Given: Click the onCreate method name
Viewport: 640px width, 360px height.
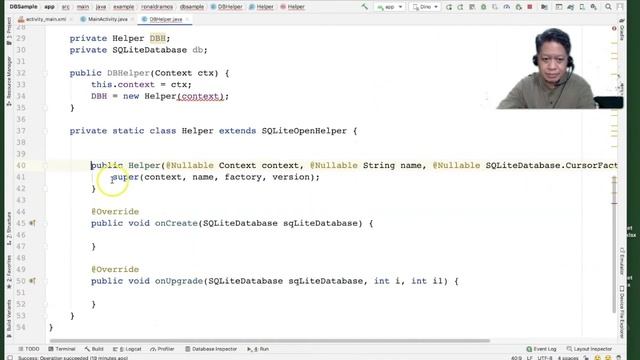Looking at the screenshot, I should 176,223.
